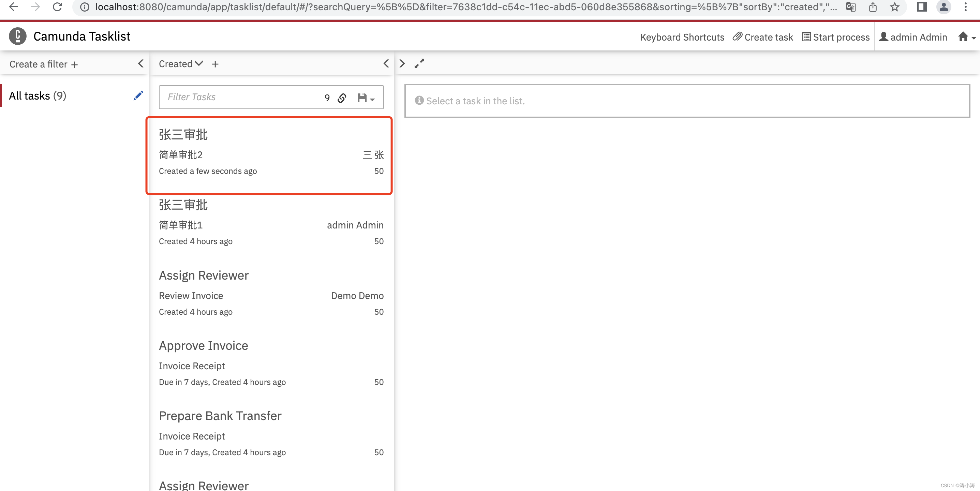Screen dimensions: 980x491
Task: Open Keyboard Shortcuts
Action: (x=682, y=37)
